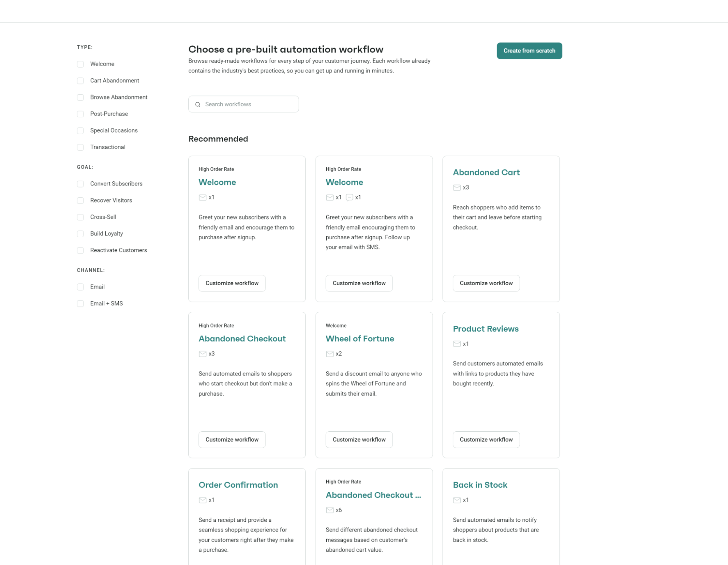Enable the Cart Abandonment type filter
This screenshot has width=728, height=565.
80,81
